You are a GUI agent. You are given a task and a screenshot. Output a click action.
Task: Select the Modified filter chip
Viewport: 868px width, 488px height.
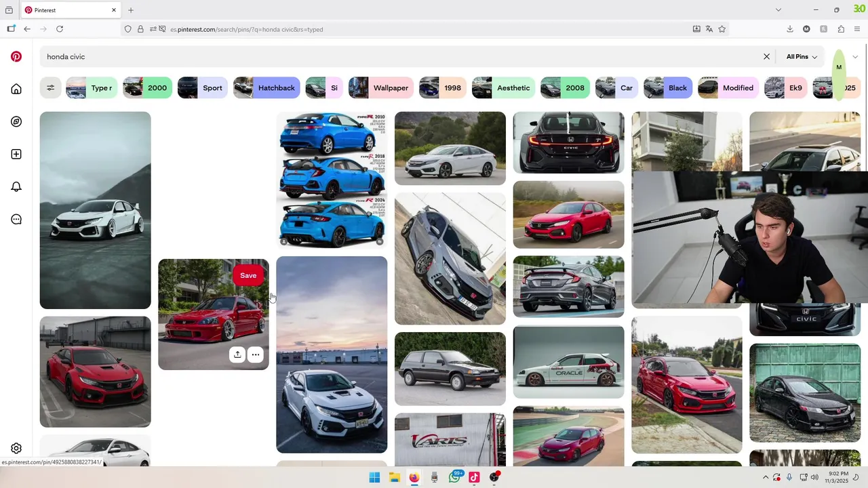click(x=728, y=88)
